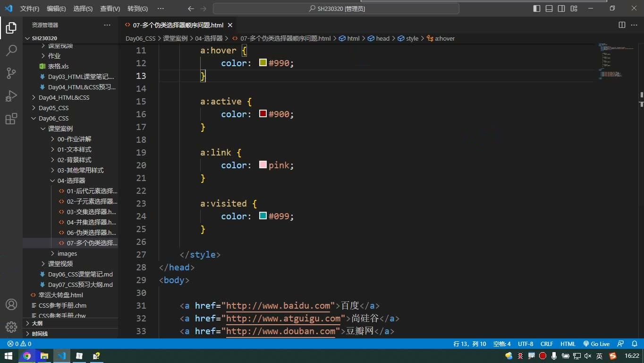Open the 选择(S) menu
The image size is (644, 363).
[83, 9]
